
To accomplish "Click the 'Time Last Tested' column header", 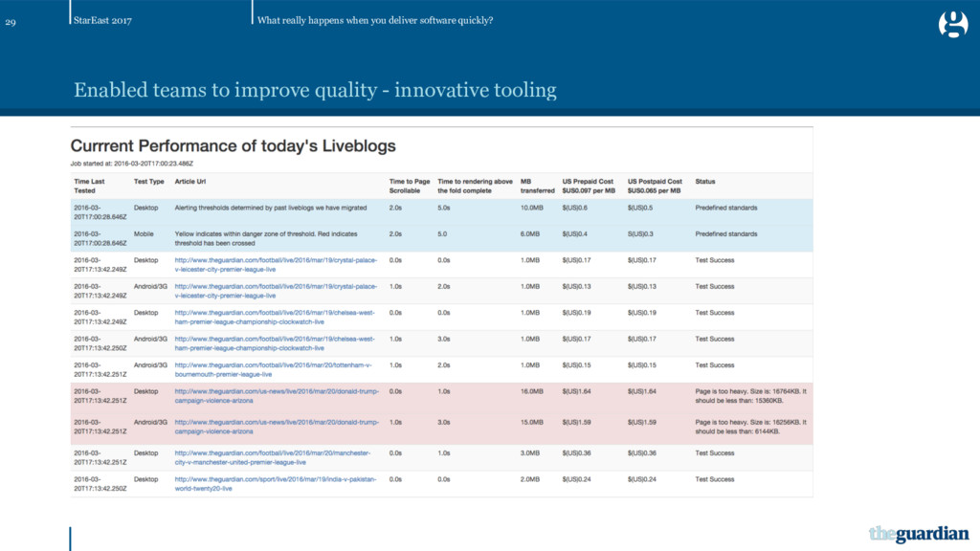I will pos(89,187).
